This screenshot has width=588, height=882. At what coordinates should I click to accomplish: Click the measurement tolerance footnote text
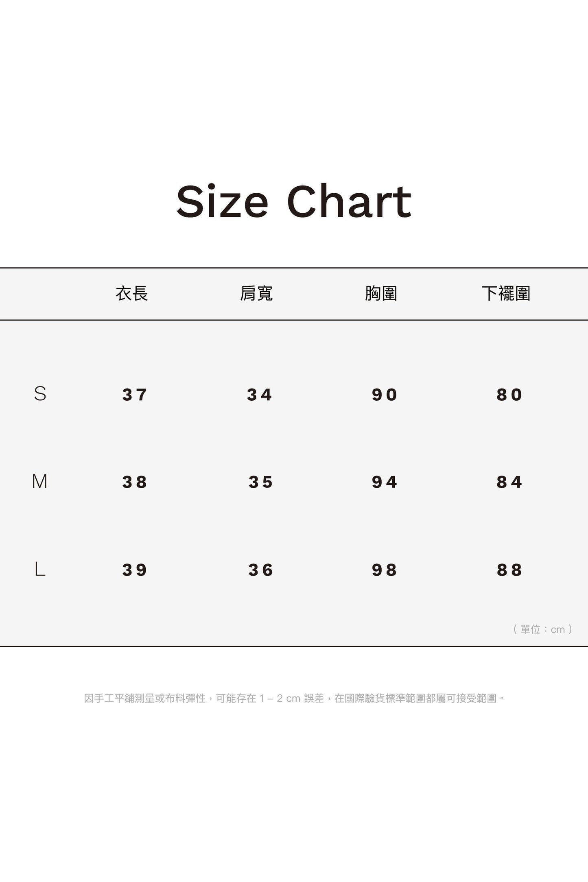coord(295,699)
